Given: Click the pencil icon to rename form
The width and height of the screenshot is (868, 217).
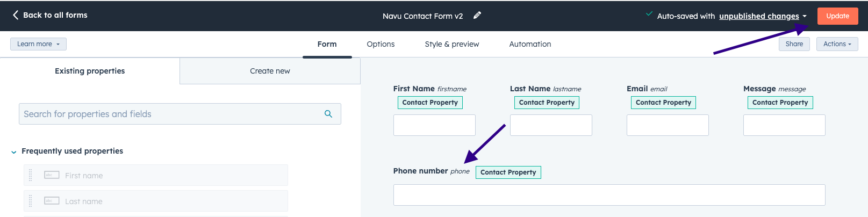Looking at the screenshot, I should click(477, 16).
